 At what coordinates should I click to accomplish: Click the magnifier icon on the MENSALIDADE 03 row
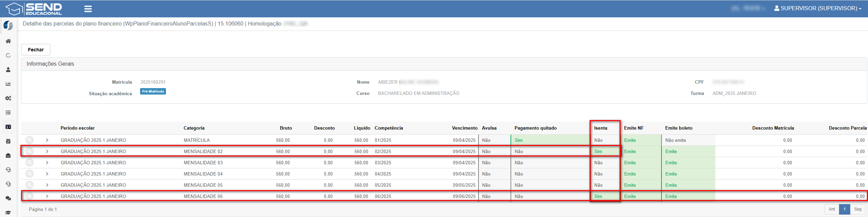pos(30,163)
